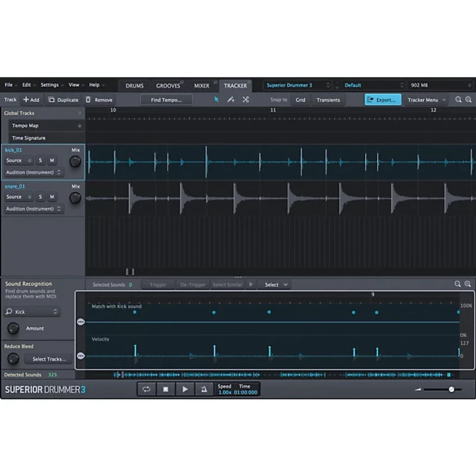Enable the metronome click

coord(204,389)
